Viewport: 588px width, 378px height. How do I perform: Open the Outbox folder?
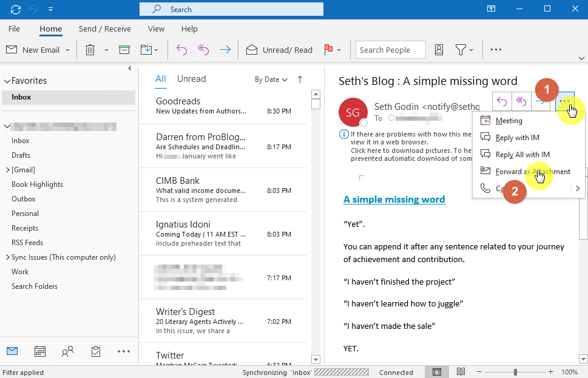coord(24,199)
